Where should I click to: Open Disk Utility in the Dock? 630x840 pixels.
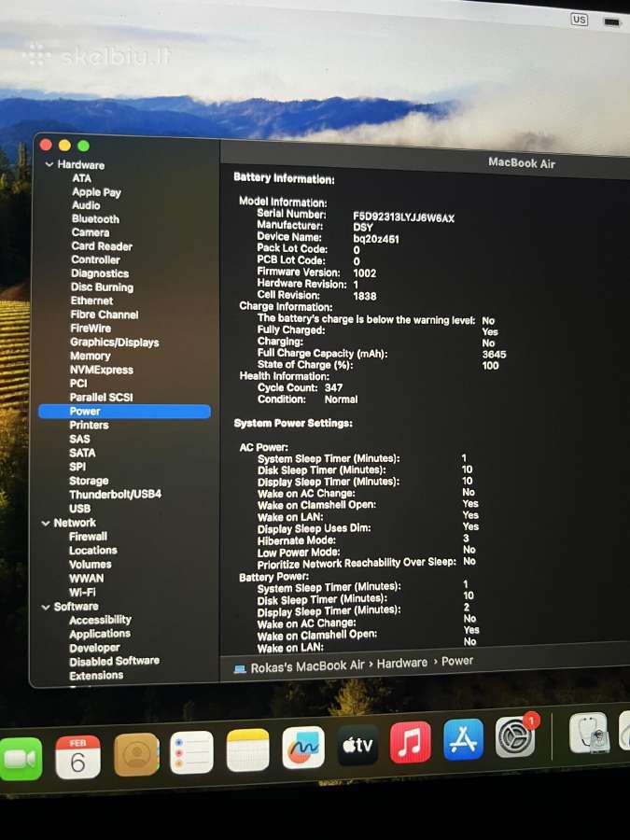click(x=588, y=733)
